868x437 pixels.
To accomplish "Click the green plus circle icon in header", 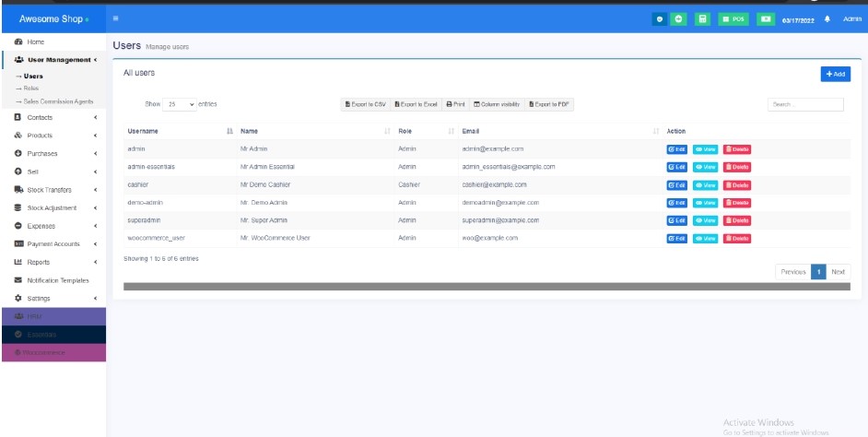I will [679, 18].
